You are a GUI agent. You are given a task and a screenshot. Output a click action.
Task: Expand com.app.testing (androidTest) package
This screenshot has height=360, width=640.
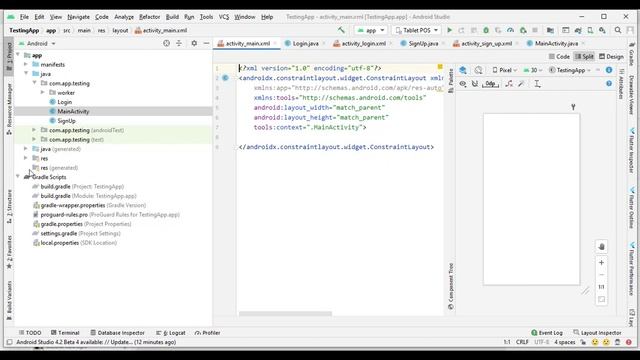point(34,130)
